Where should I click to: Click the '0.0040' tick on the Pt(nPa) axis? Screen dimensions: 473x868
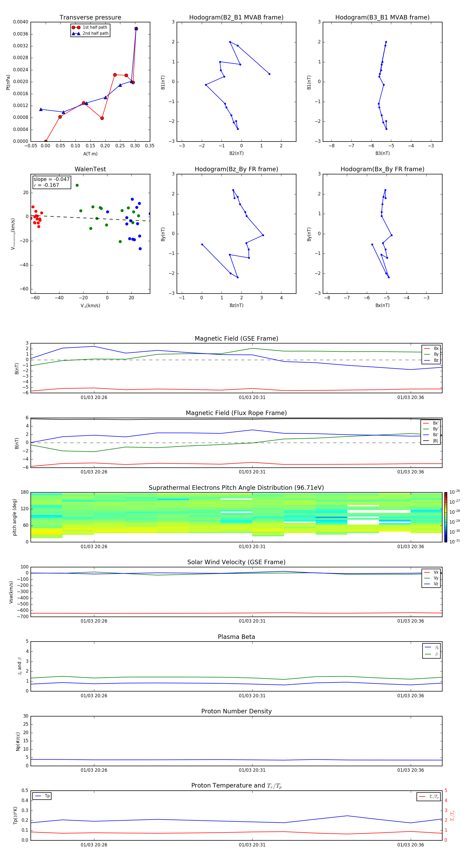20,22
